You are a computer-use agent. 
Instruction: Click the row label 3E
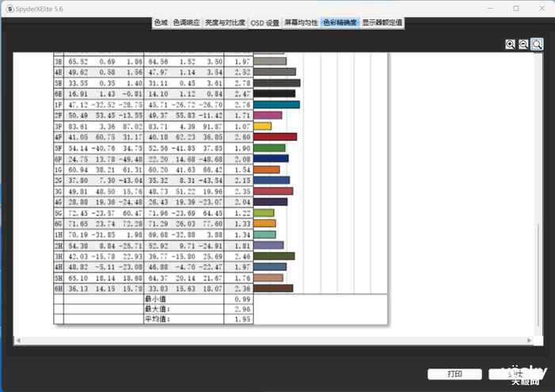coord(59,62)
